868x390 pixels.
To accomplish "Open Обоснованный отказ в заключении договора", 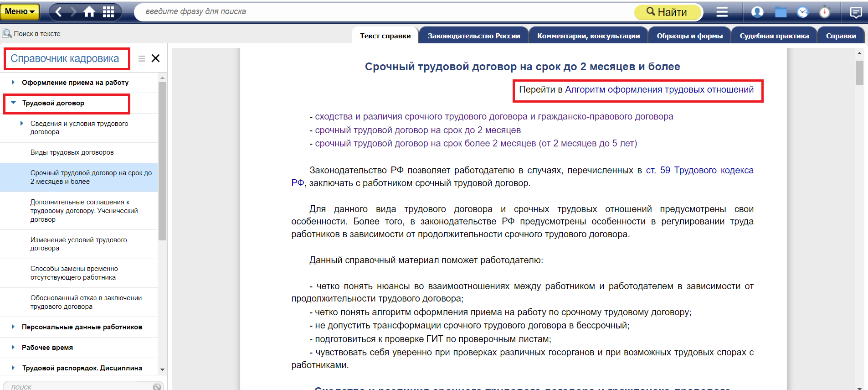I will pos(79,302).
